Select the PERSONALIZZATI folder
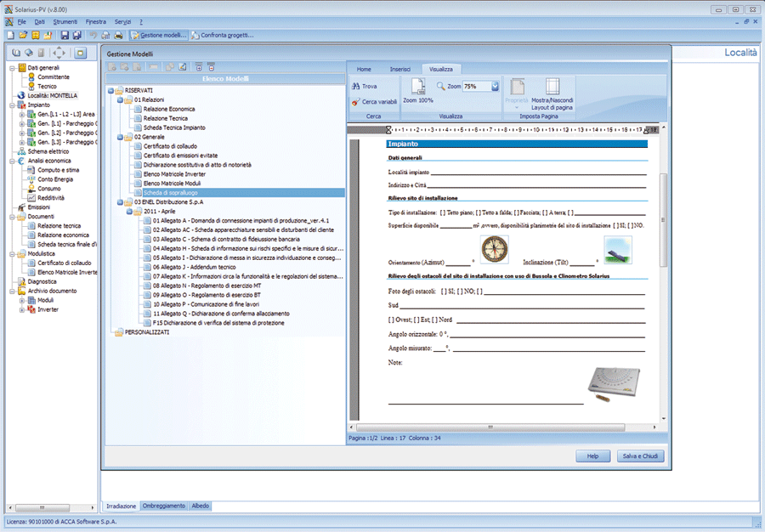Image resolution: width=765 pixels, height=532 pixels. click(x=147, y=332)
